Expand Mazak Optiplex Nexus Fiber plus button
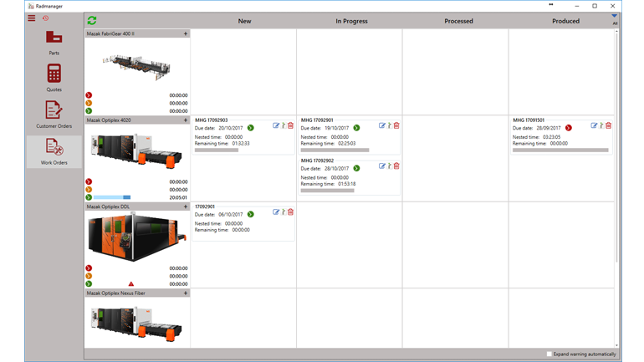644x362 pixels. (186, 293)
